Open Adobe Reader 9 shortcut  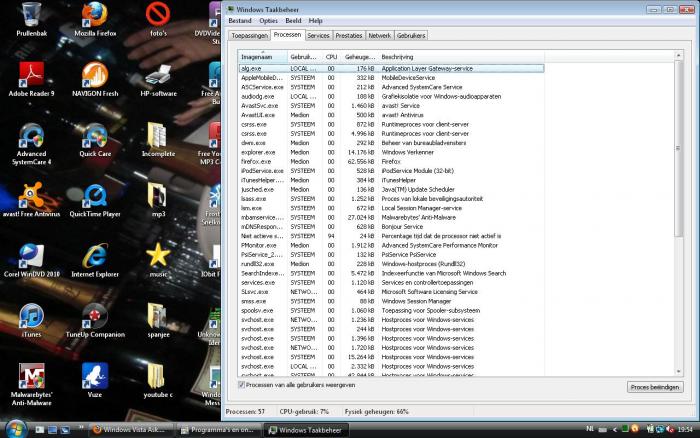point(31,79)
